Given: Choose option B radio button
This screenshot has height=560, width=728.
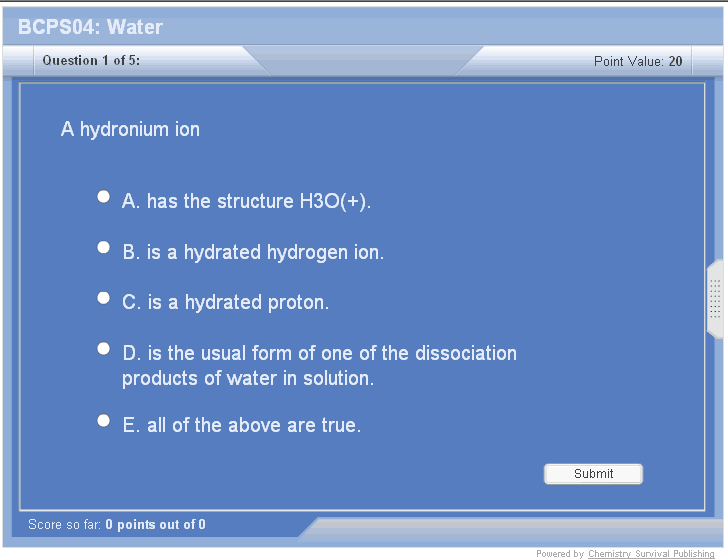Looking at the screenshot, I should click(103, 247).
